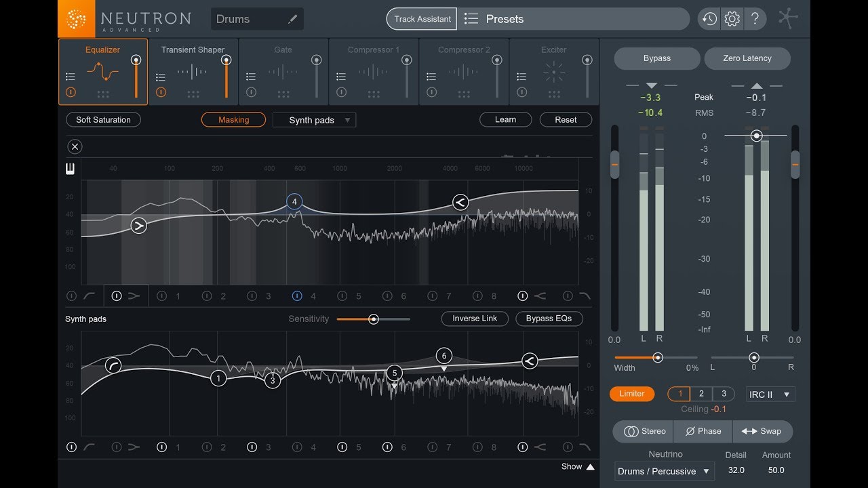Image resolution: width=868 pixels, height=488 pixels.
Task: Toggle the piano keyboard display icon
Action: coord(71,169)
